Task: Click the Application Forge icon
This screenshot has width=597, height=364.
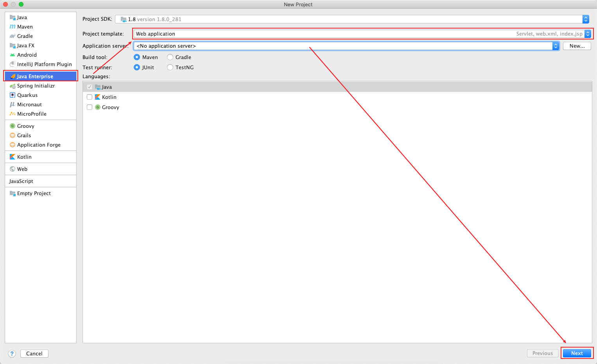Action: point(13,145)
